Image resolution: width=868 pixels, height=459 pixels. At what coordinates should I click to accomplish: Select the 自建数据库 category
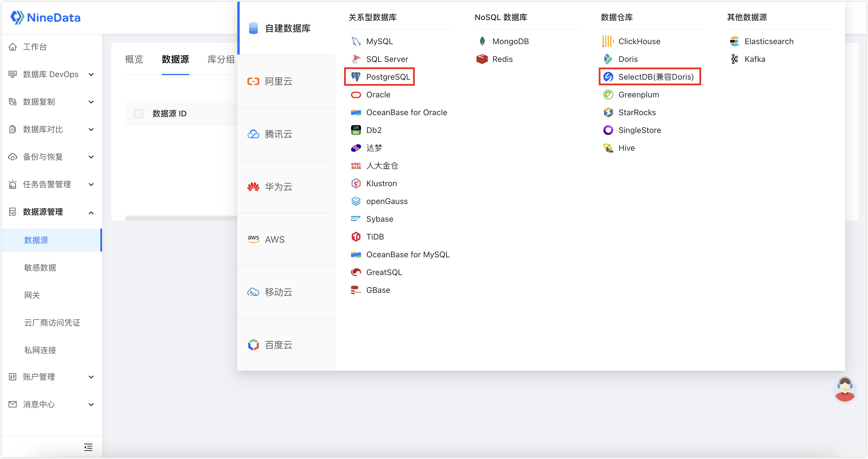(286, 28)
